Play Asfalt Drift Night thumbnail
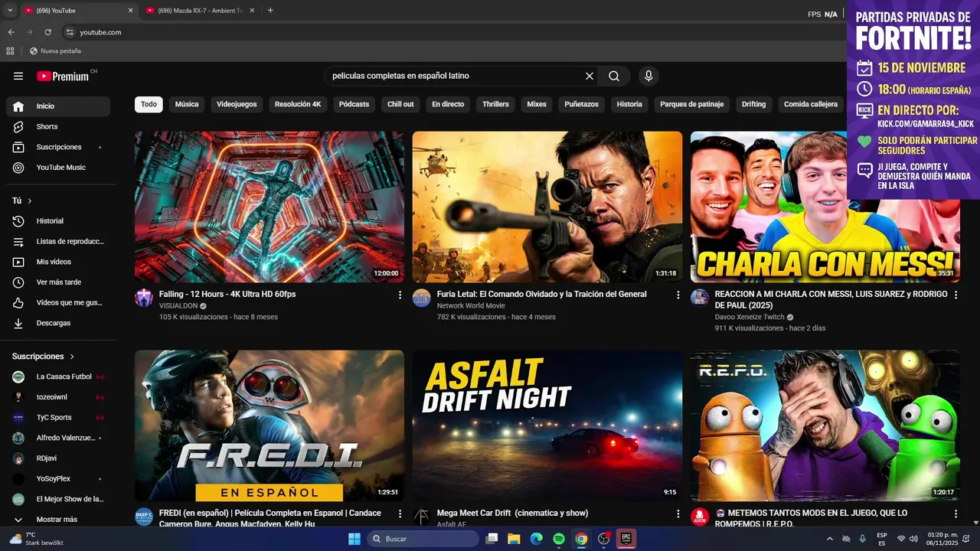This screenshot has width=980, height=551. coord(547,425)
